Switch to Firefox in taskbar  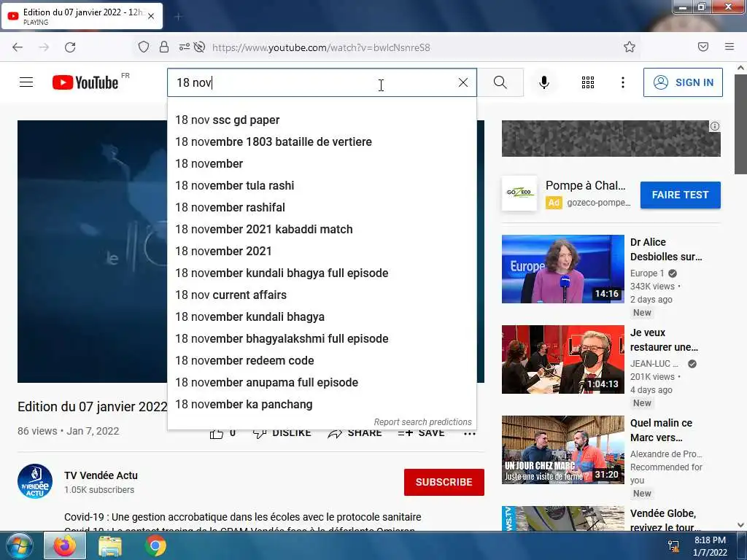(x=65, y=546)
